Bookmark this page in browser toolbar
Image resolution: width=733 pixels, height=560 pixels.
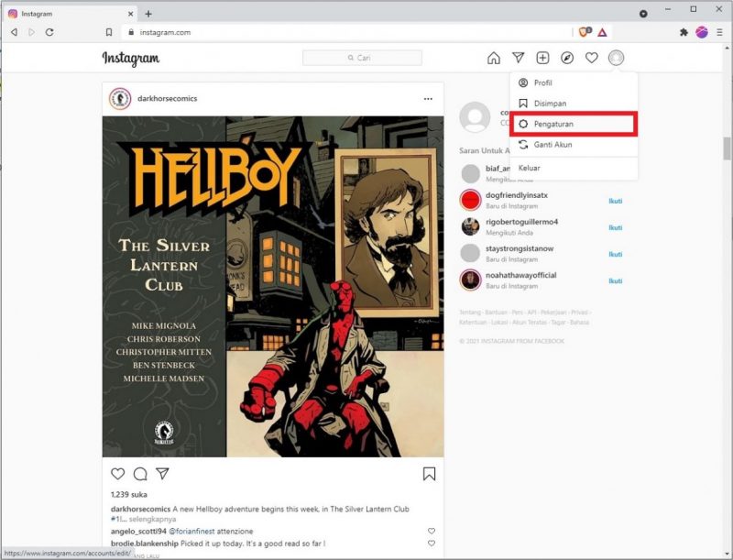[x=109, y=32]
